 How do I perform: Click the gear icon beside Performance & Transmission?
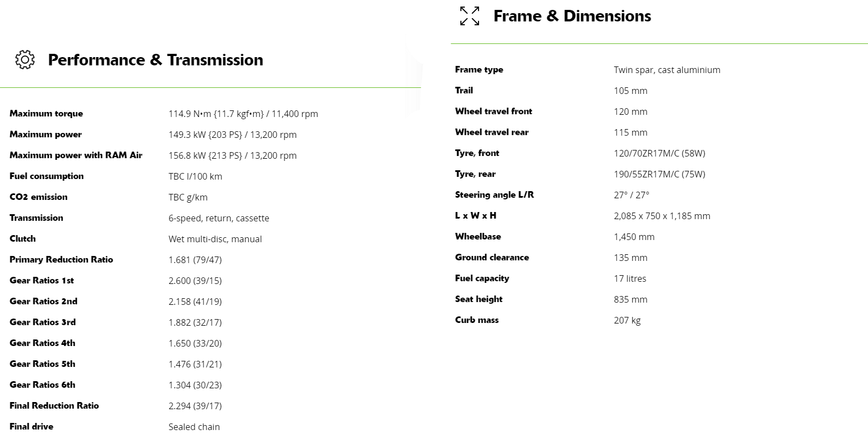pyautogui.click(x=25, y=60)
